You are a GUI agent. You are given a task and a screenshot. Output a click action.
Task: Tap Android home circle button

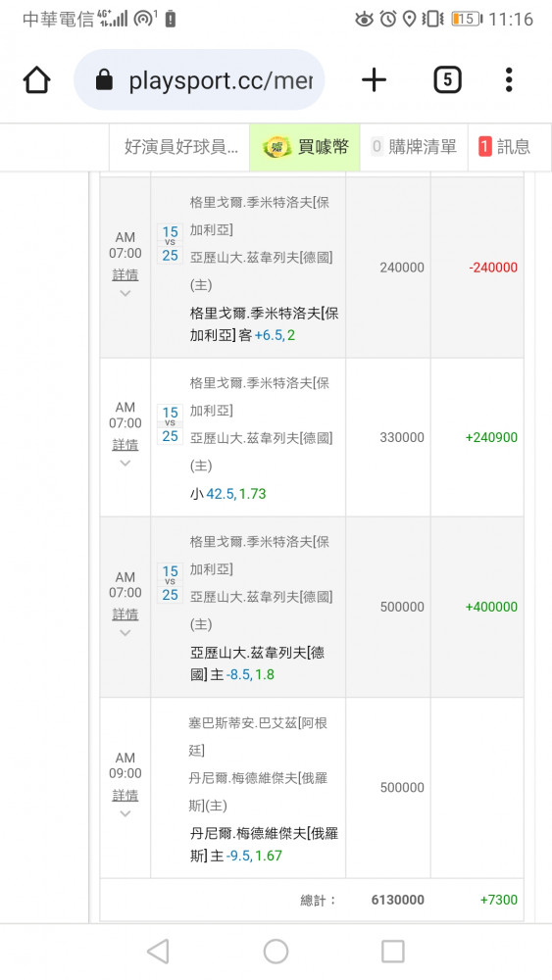point(276,952)
